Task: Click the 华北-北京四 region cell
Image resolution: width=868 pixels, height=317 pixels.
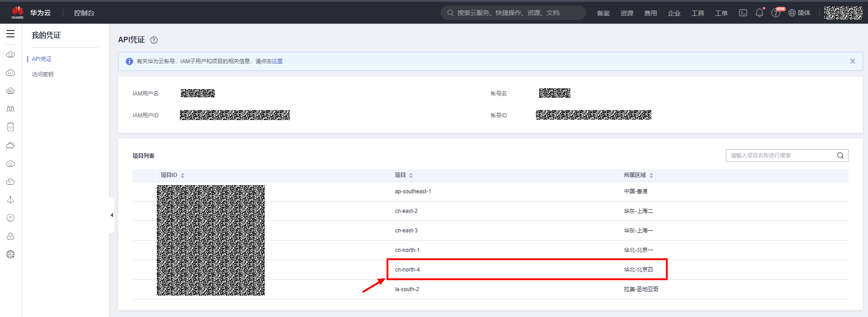Action: (x=638, y=270)
